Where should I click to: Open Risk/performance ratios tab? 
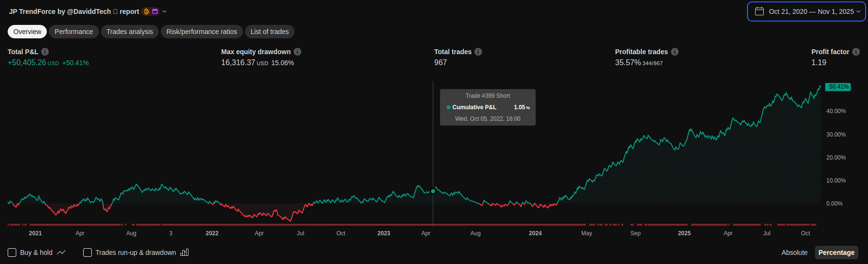(201, 32)
